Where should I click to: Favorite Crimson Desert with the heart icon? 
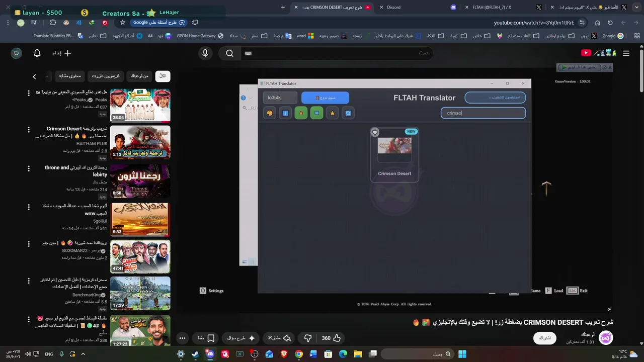click(x=375, y=132)
